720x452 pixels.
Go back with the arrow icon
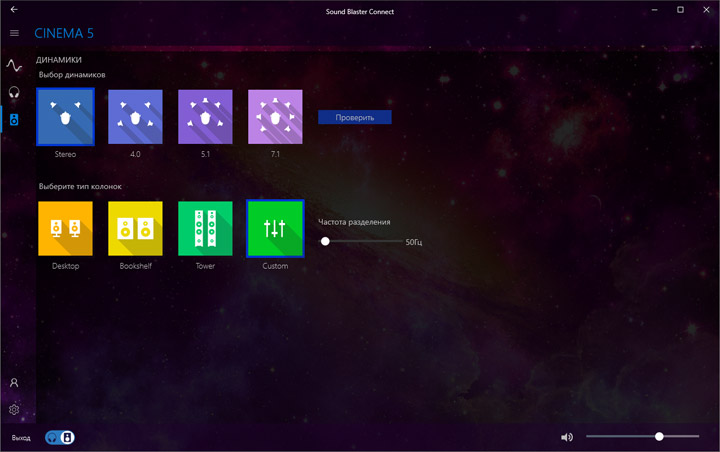click(14, 9)
